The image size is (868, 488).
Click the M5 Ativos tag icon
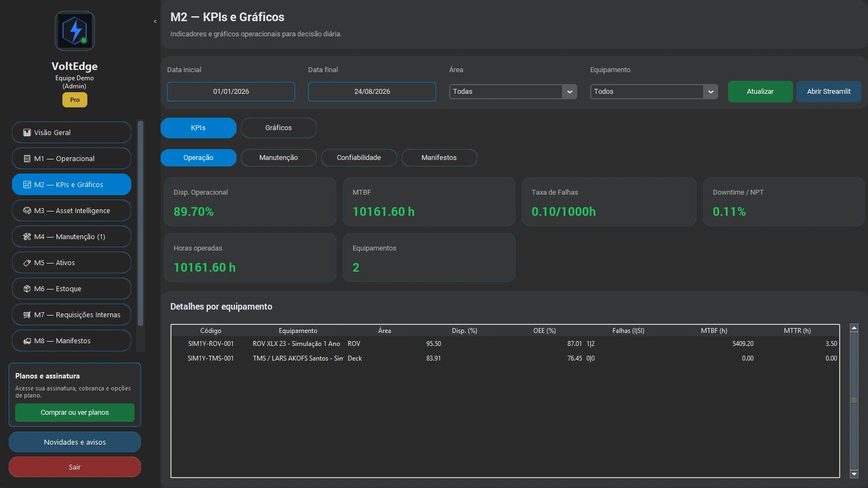27,262
